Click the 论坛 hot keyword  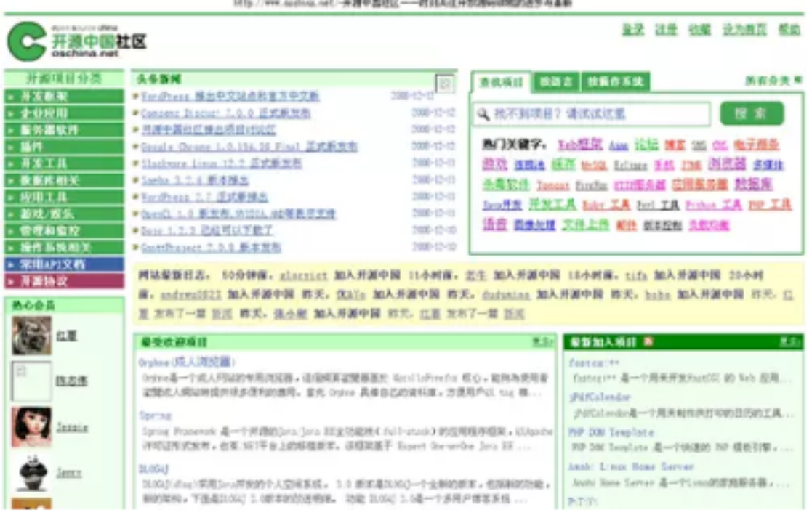(646, 145)
